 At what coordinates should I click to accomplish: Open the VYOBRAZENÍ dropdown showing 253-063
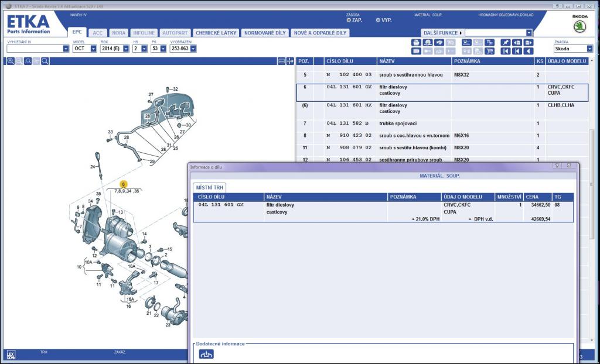[x=193, y=49]
